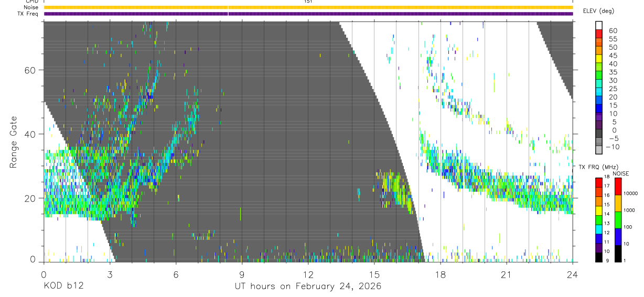Viewport: 644px width, 297px height.
Task: Click the red top cell of the NOISE bar
Action: (x=618, y=186)
